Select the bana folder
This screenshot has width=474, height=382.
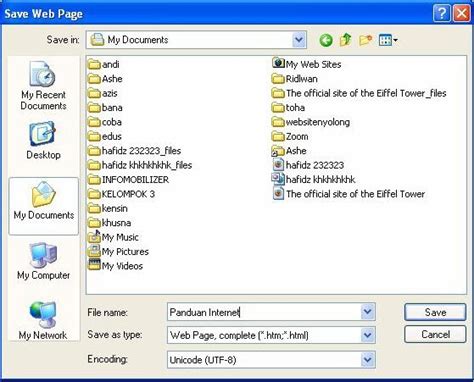pyautogui.click(x=105, y=108)
